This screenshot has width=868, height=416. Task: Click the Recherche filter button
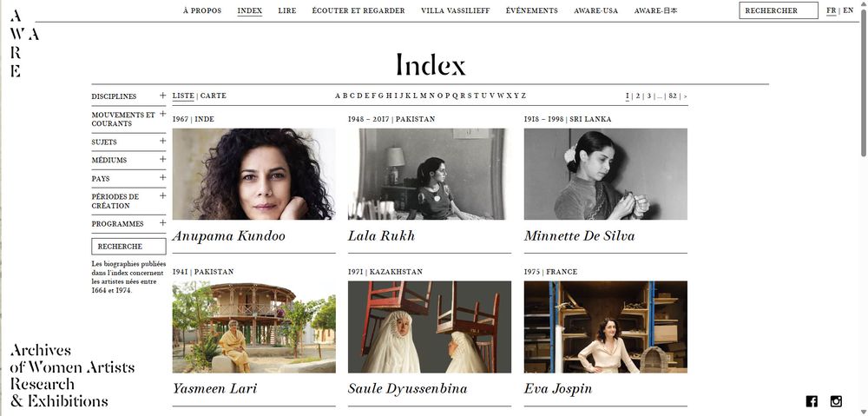point(128,247)
